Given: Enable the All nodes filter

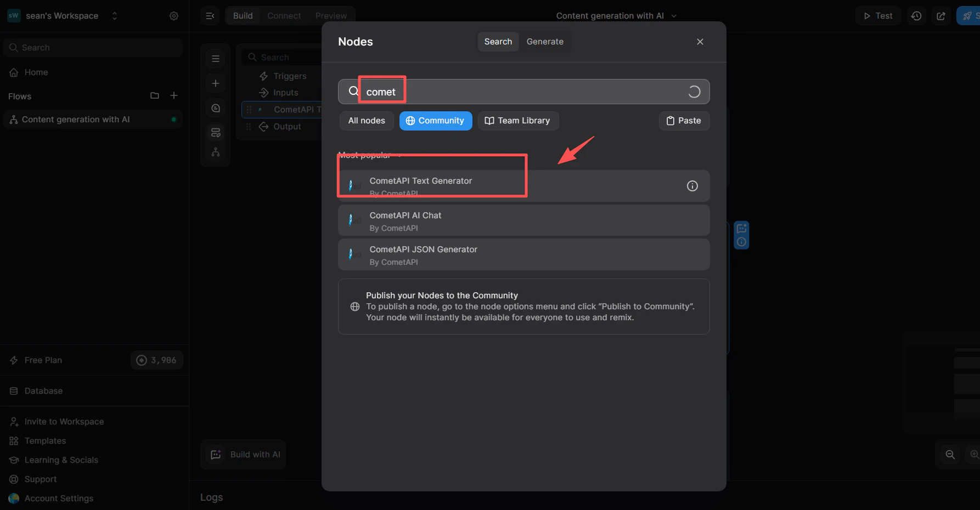Looking at the screenshot, I should (366, 121).
